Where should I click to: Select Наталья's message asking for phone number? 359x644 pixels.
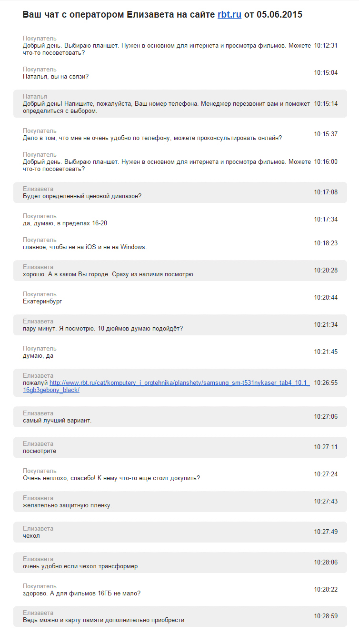coord(180,103)
